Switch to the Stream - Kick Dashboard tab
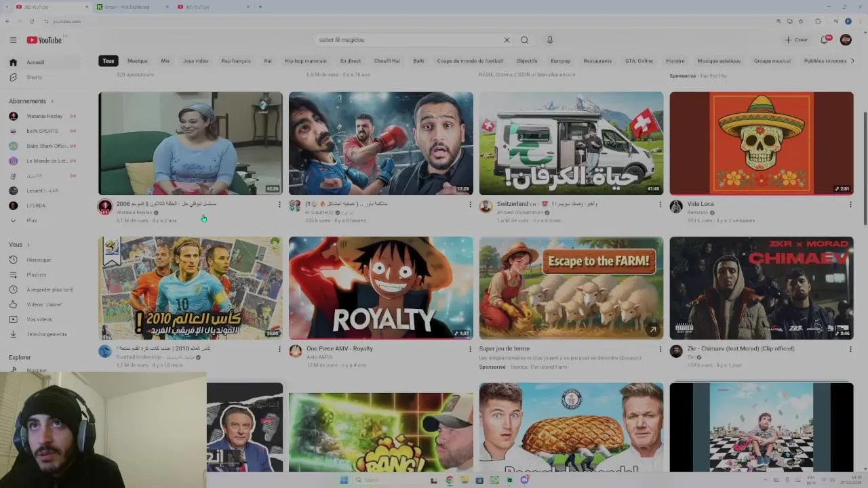 tap(132, 7)
